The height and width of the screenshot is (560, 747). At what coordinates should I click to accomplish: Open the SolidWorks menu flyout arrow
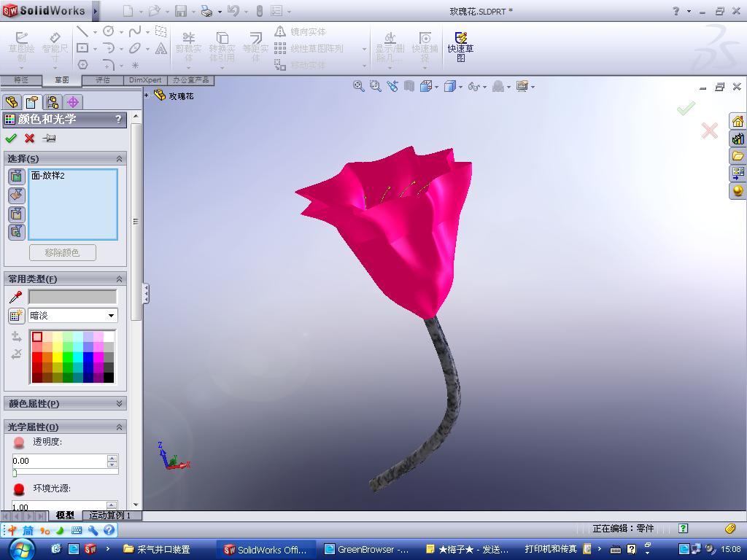tap(96, 11)
